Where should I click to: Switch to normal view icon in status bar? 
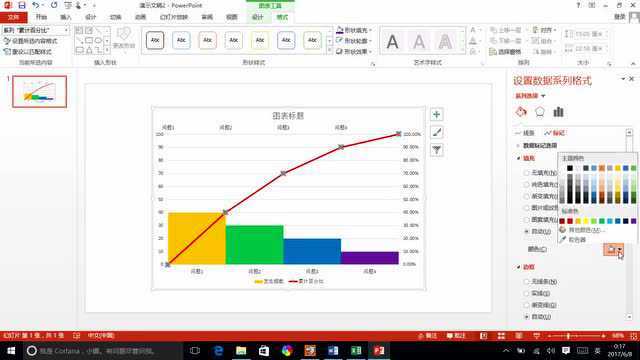pyautogui.click(x=483, y=336)
